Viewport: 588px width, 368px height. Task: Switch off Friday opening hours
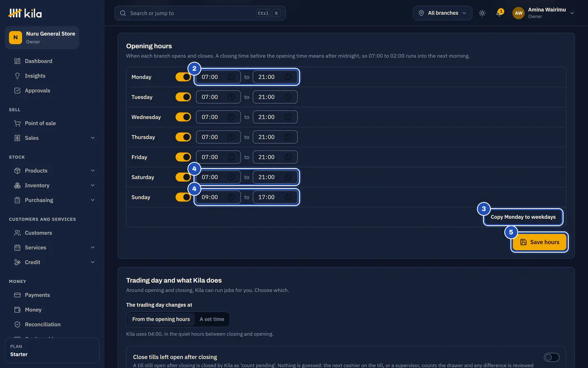(x=183, y=157)
